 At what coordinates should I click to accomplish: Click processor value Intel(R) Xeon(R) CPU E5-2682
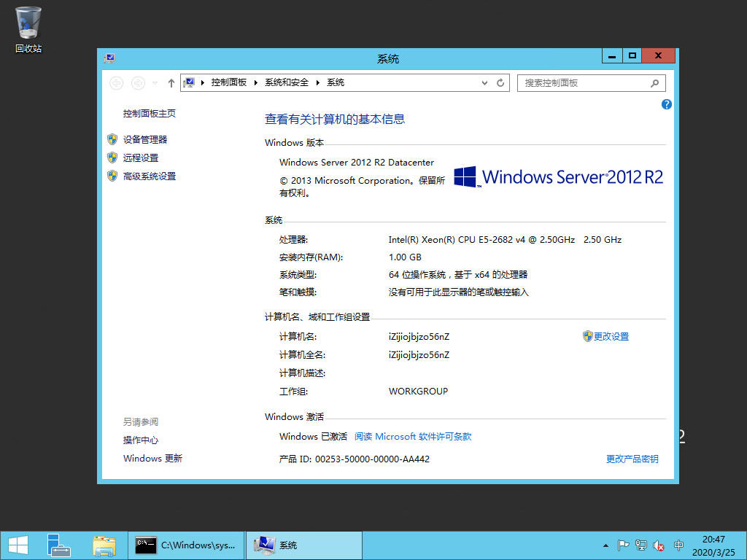[x=505, y=239]
